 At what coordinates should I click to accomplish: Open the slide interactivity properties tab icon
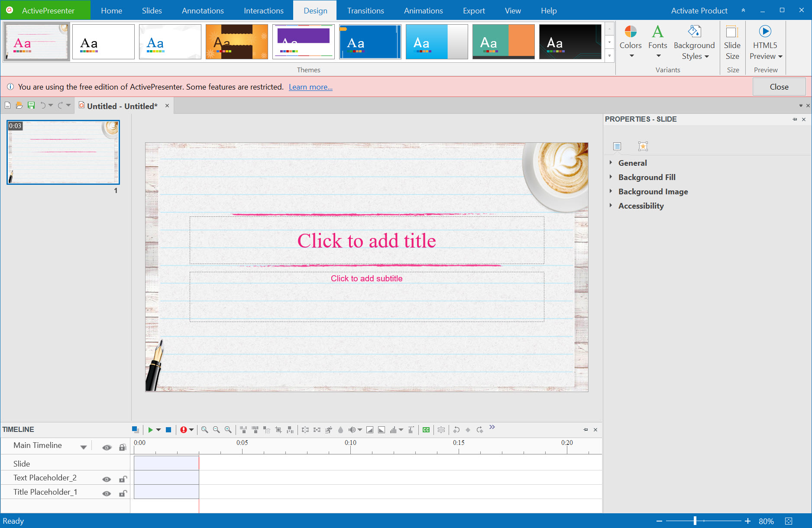click(643, 146)
